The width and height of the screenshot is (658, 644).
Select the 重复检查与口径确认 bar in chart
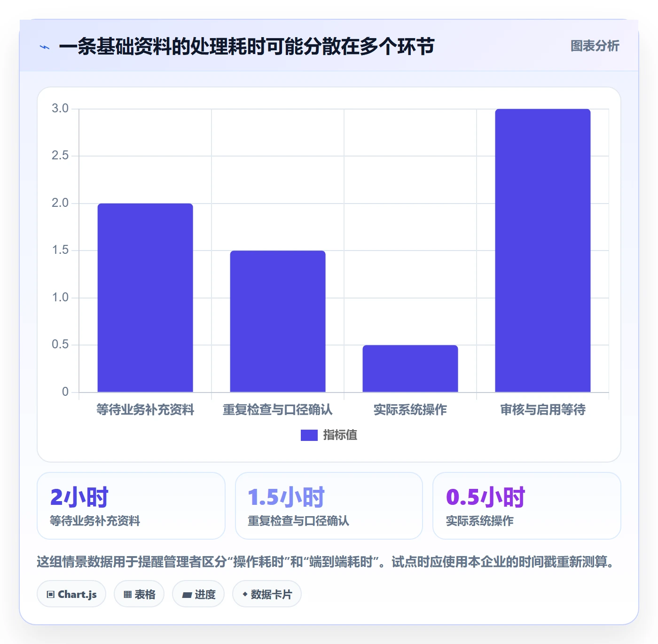(x=278, y=321)
